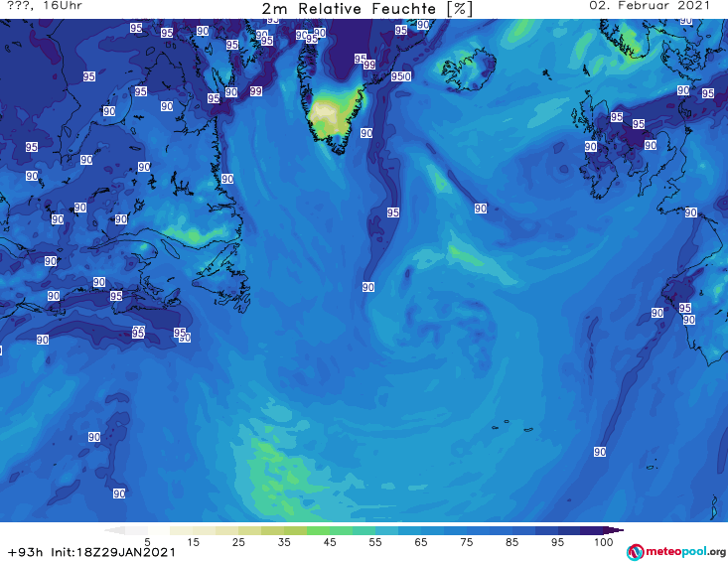The image size is (728, 562).
Task: Click the bright green swatch right of the 45 tick
Action: pyautogui.click(x=341, y=530)
